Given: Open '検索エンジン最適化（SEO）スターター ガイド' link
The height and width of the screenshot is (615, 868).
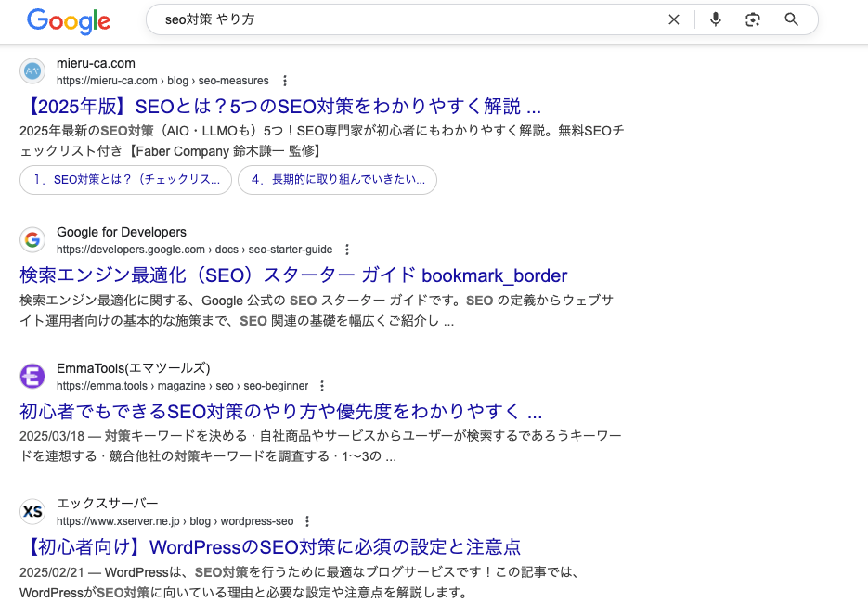Looking at the screenshot, I should tap(293, 275).
